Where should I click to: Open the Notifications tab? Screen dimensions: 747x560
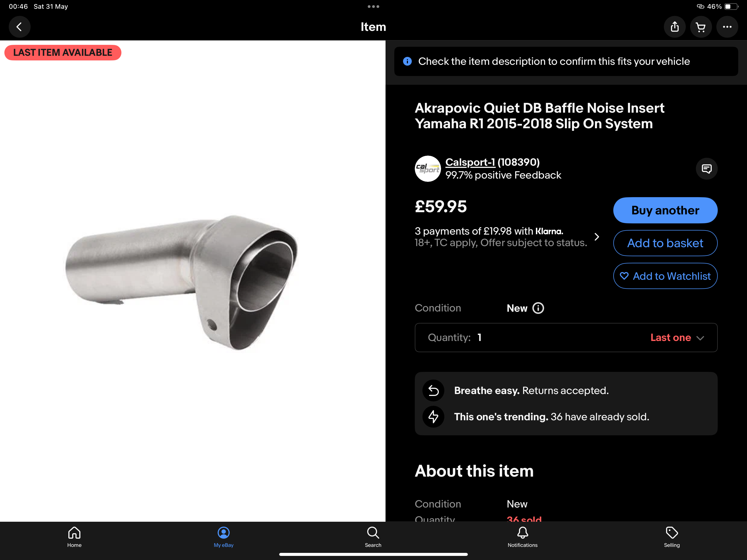click(523, 537)
